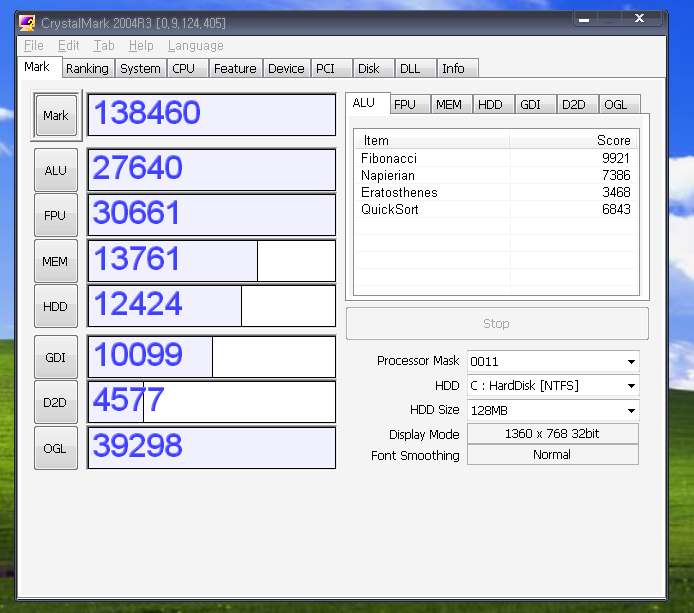The height and width of the screenshot is (613, 694).
Task: Switch to the Ranking tab
Action: coord(88,69)
